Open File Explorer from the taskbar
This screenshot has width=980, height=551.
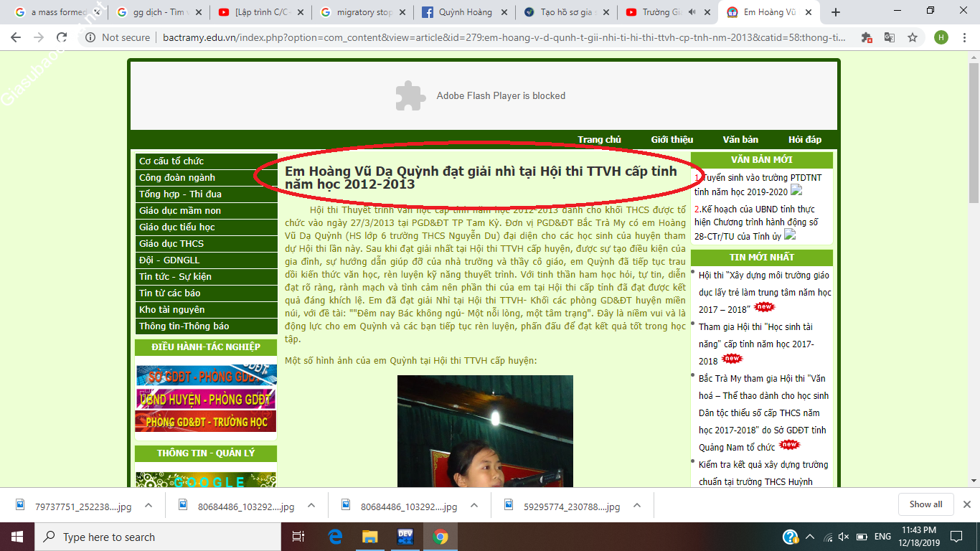pos(369,537)
